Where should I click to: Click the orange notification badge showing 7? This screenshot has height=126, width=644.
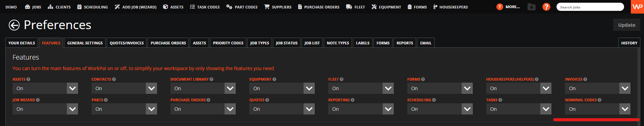tap(500, 7)
